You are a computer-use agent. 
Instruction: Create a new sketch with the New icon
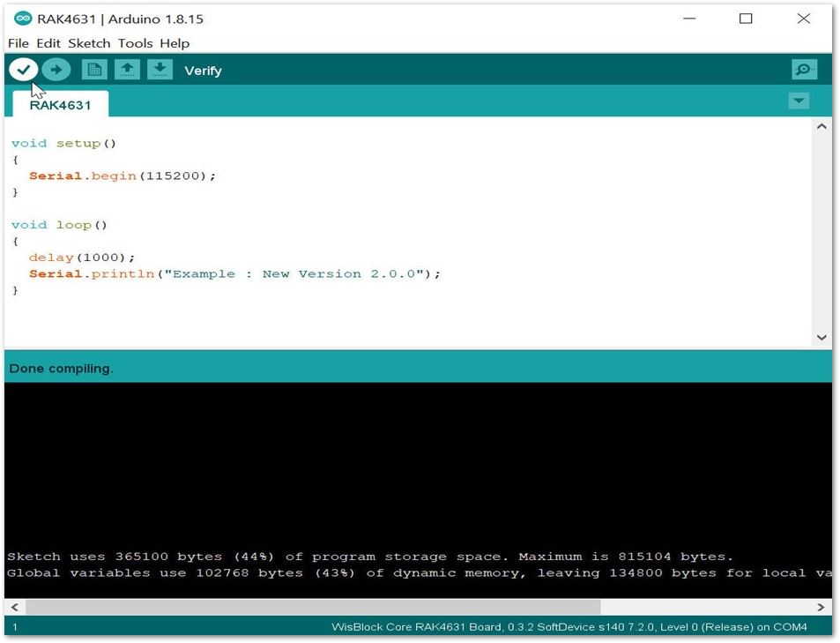tap(94, 70)
